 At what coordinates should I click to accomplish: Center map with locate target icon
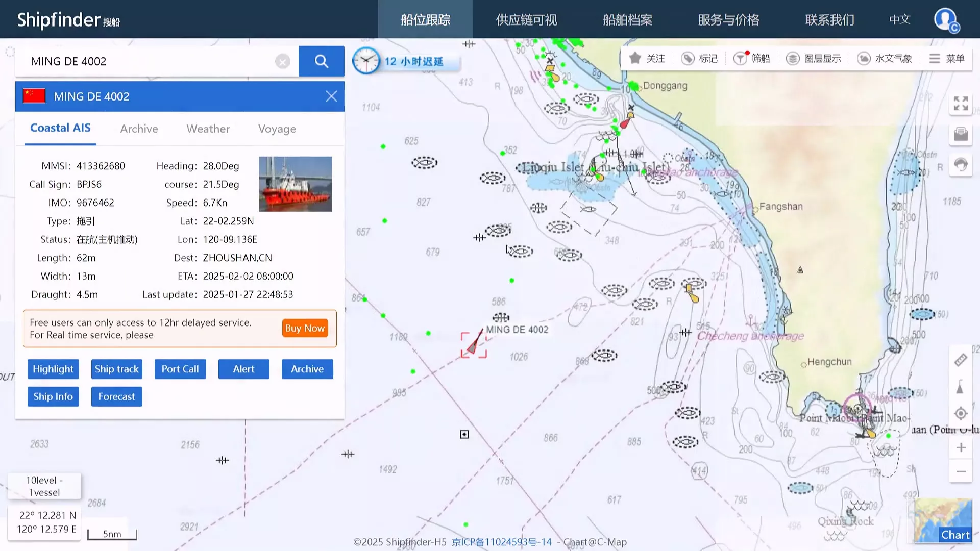[x=961, y=414]
